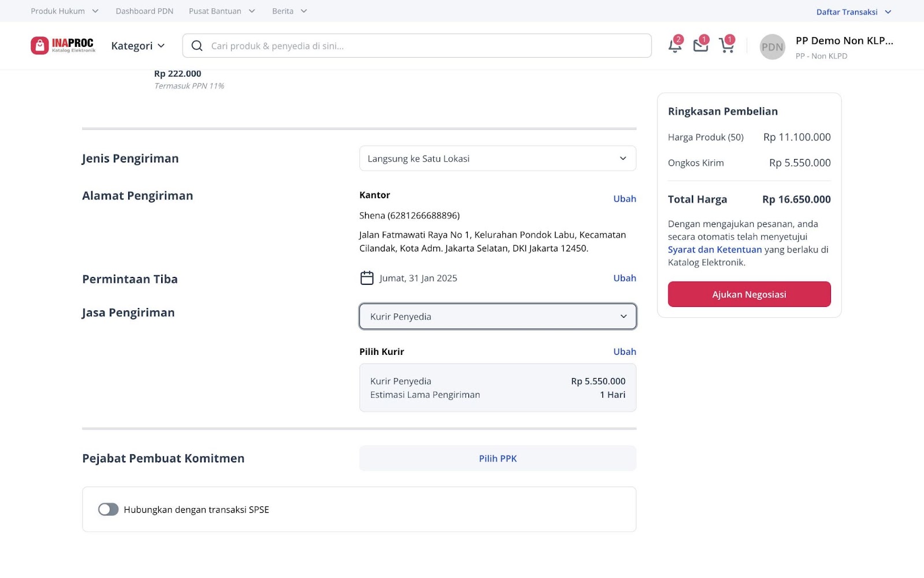The height and width of the screenshot is (578, 924).
Task: Open the messages envelope icon
Action: click(x=701, y=45)
